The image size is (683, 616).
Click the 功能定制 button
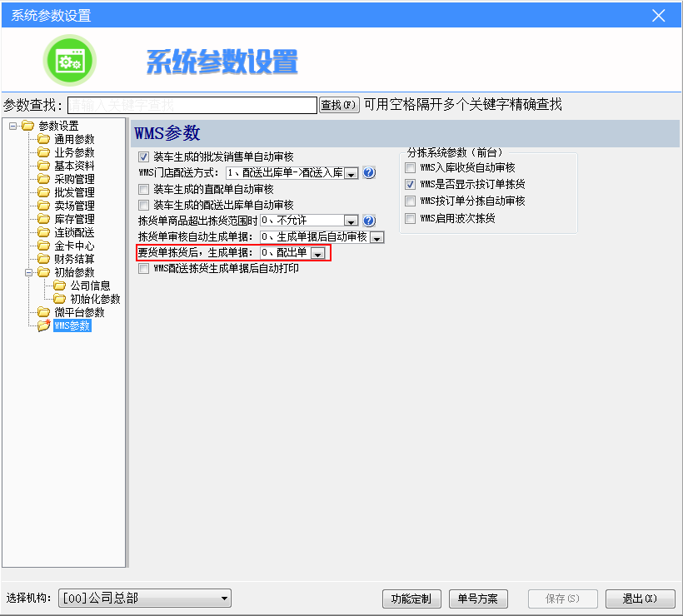pos(411,599)
